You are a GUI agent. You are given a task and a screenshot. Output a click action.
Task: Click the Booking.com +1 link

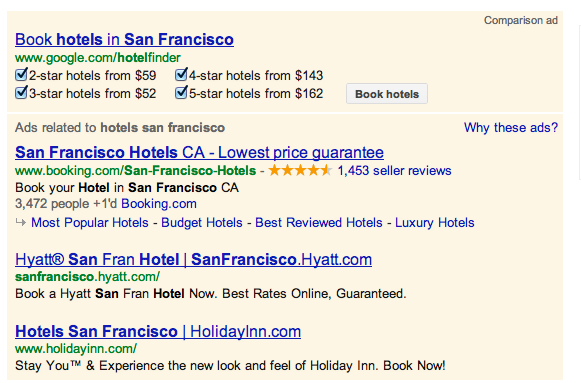(159, 204)
